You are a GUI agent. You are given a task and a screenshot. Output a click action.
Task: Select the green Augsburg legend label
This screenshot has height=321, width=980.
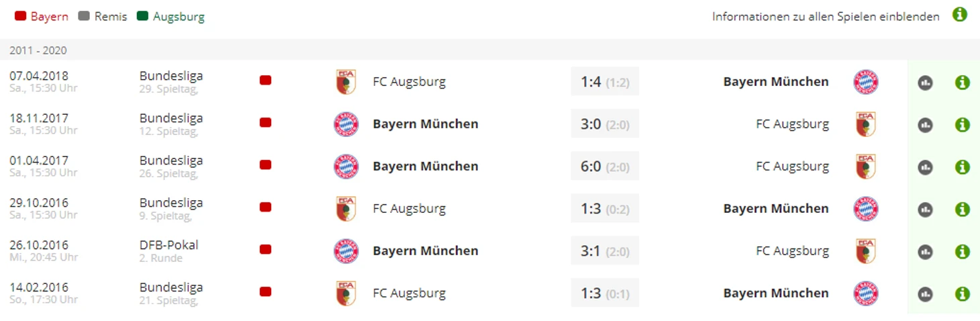[179, 17]
